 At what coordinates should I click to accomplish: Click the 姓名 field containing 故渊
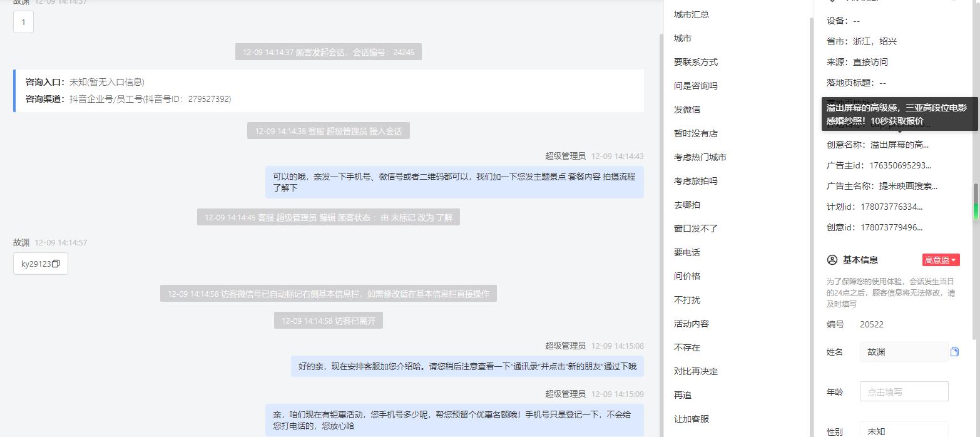click(904, 352)
